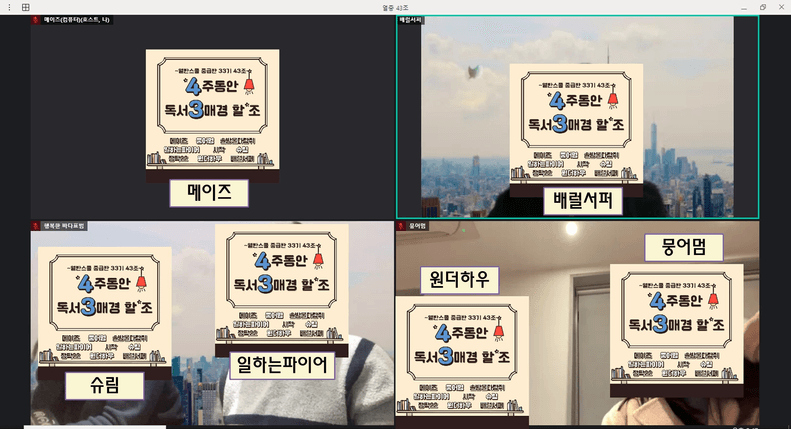Select the highlighted 배럴서퍼 video tile
Viewport: 791px width, 429px height.
tap(578, 117)
